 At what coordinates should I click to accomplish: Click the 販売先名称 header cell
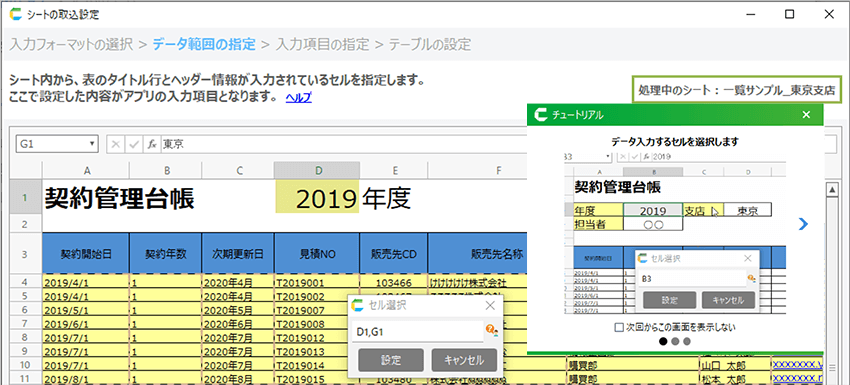click(477, 254)
